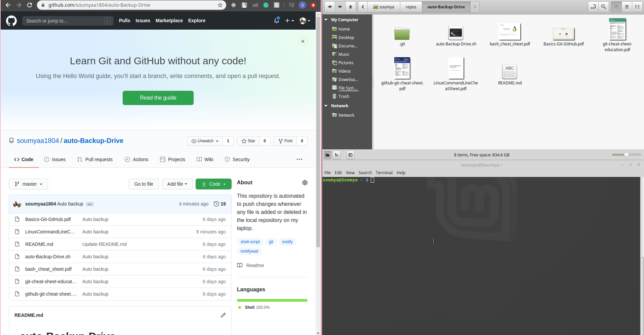The image size is (644, 335).
Task: Open Marketplace in GitHub header
Action: pos(169,21)
